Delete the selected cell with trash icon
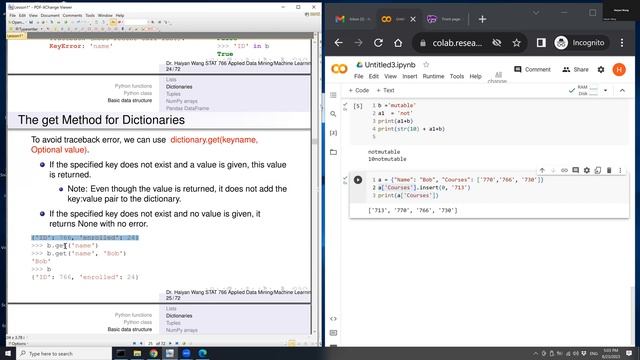Screen dimensions: 640x360 609,170
